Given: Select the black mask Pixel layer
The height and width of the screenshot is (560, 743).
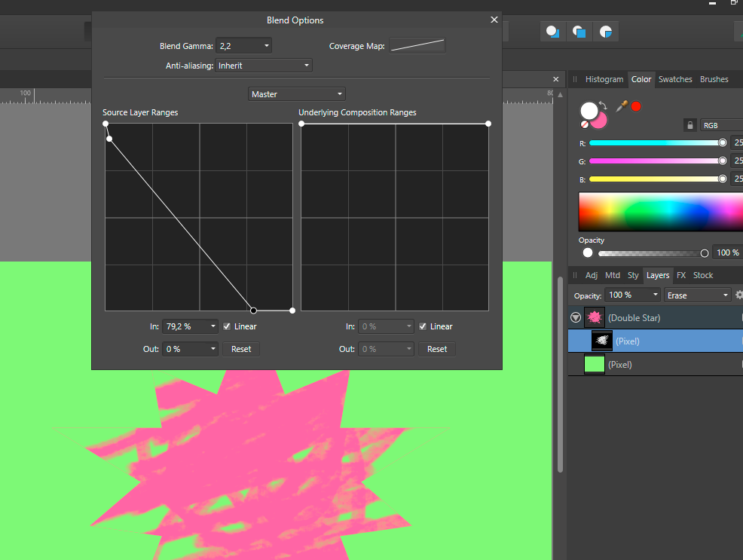Looking at the screenshot, I should coord(656,341).
